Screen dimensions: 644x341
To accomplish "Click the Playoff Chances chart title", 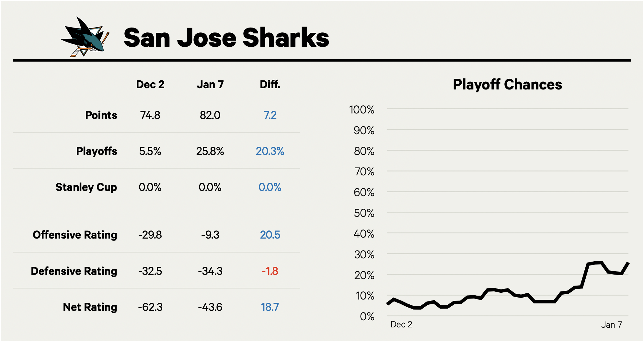I will point(507,85).
